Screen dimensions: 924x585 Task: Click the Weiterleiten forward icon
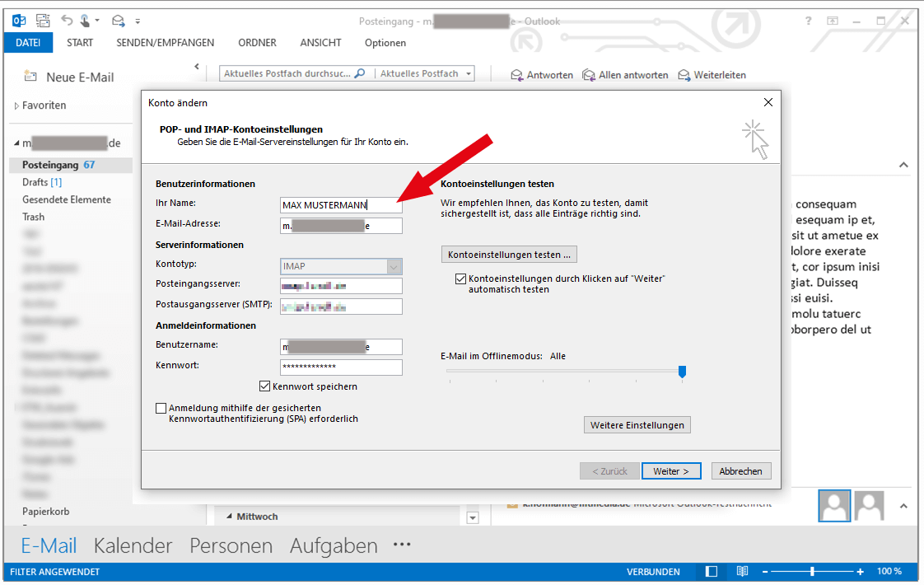point(684,75)
